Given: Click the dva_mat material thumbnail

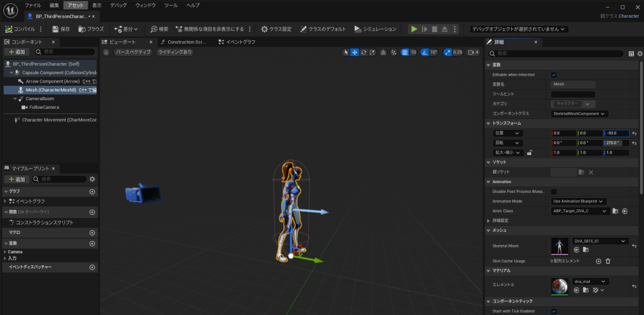Looking at the screenshot, I should click(x=559, y=286).
